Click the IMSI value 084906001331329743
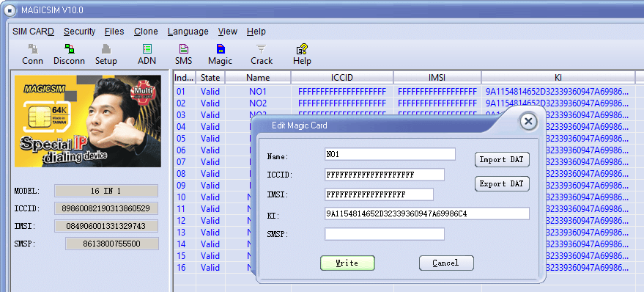 [x=106, y=226]
